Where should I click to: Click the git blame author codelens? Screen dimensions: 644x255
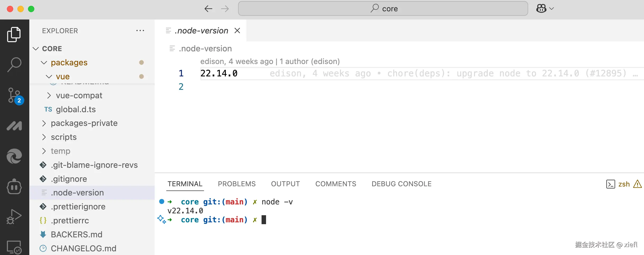pyautogui.click(x=270, y=62)
